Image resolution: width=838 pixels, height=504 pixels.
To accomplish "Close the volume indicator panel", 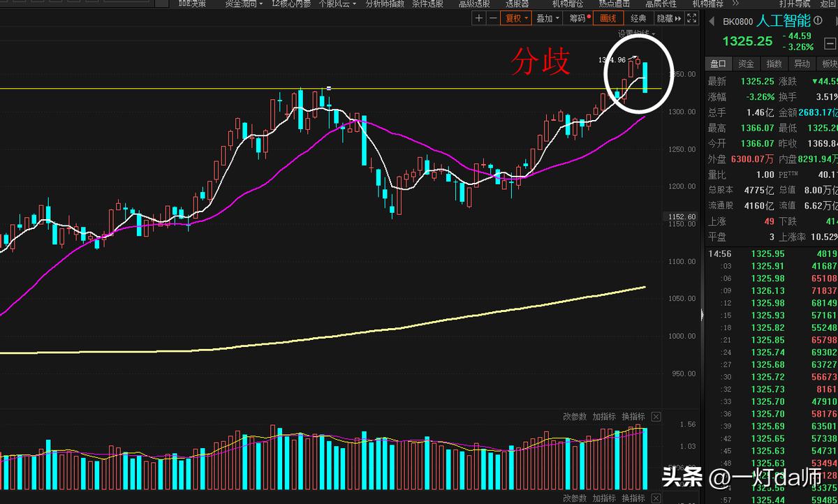I will coord(656,417).
